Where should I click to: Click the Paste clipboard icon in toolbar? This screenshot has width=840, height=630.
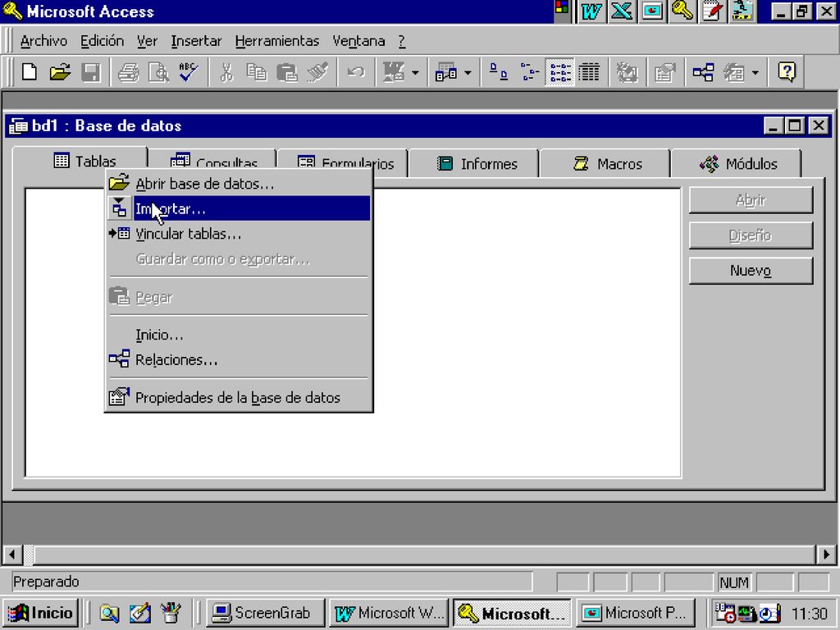287,72
